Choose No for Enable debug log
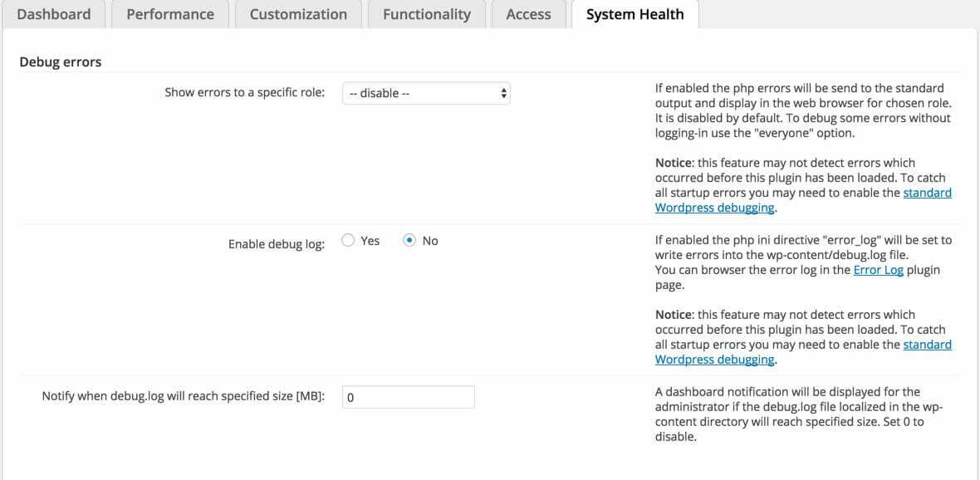Image resolution: width=980 pixels, height=480 pixels. (409, 241)
